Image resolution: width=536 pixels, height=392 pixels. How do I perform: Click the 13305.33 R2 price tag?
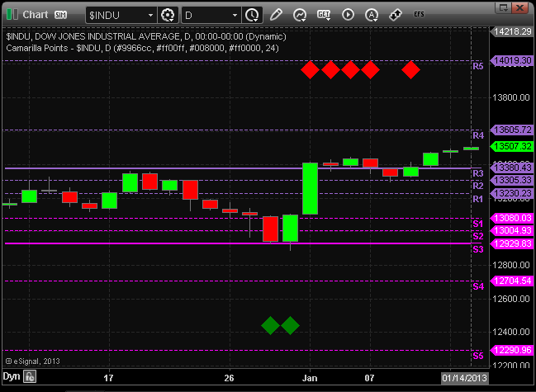(x=512, y=180)
